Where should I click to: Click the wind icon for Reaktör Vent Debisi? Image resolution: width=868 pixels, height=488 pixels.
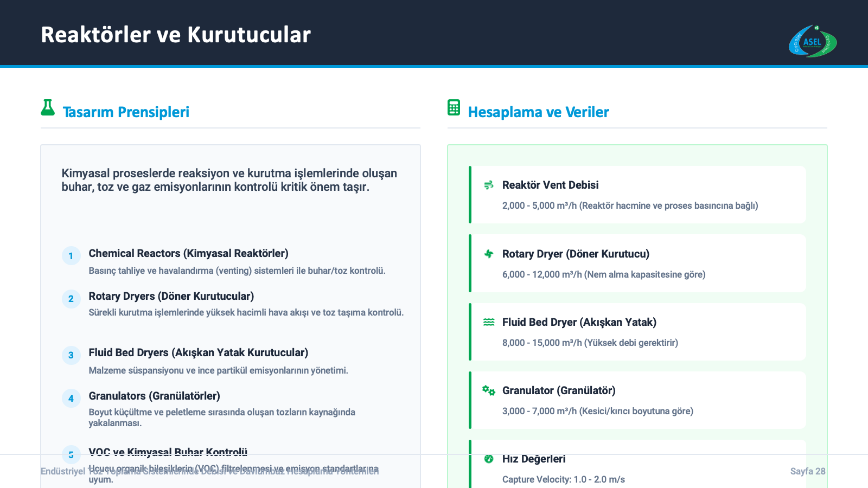pyautogui.click(x=488, y=185)
